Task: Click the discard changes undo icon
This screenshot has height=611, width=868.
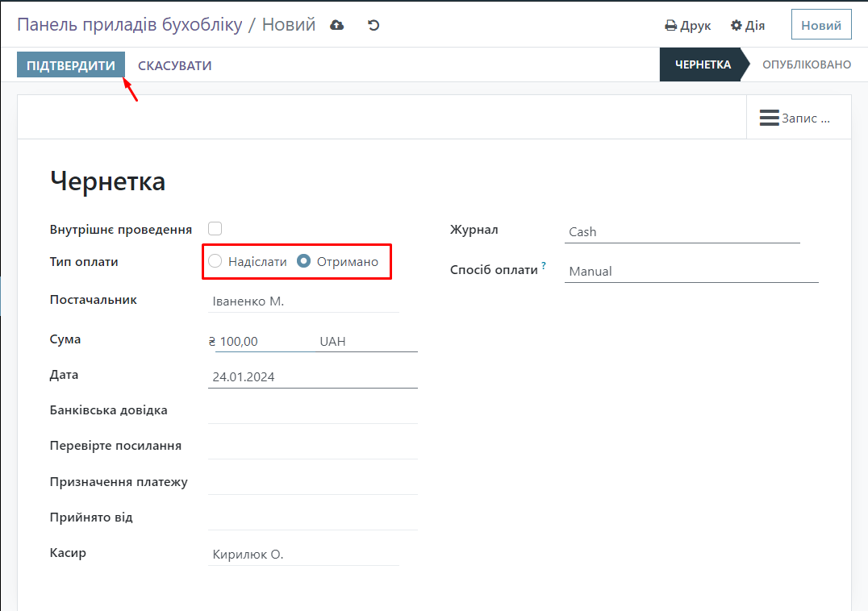Action: (x=373, y=25)
